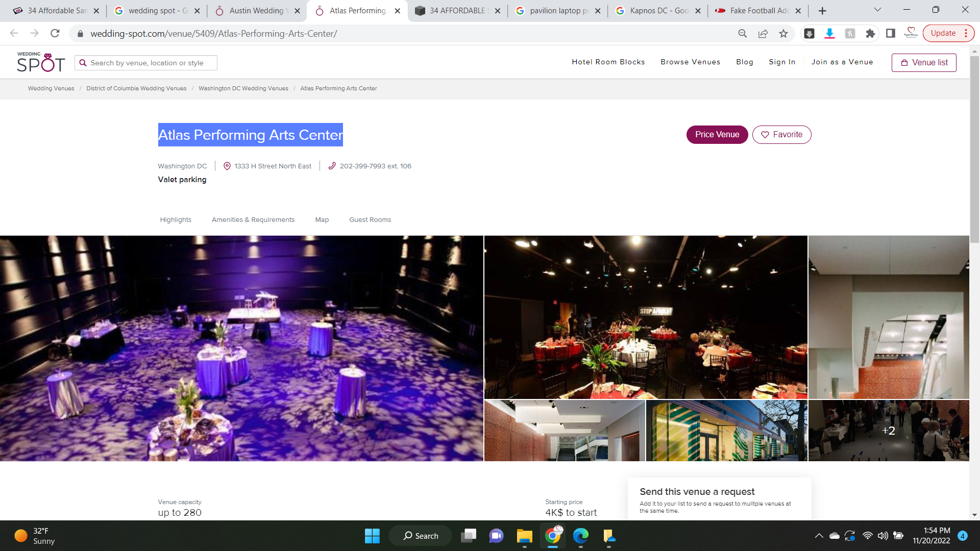
Task: Click the Price Venue button
Action: [x=717, y=135]
